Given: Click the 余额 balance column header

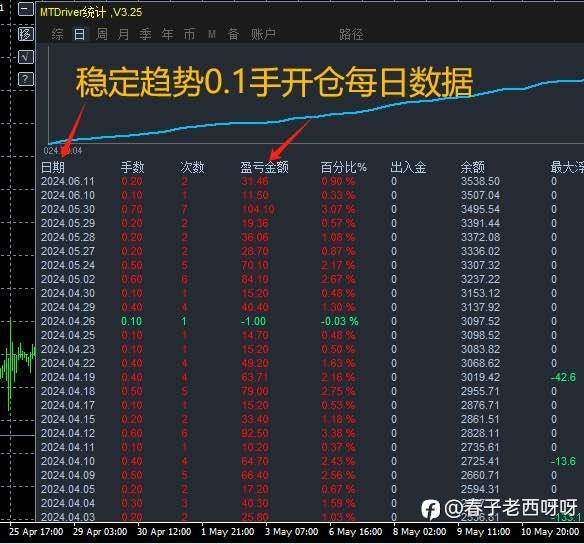Looking at the screenshot, I should (472, 168).
